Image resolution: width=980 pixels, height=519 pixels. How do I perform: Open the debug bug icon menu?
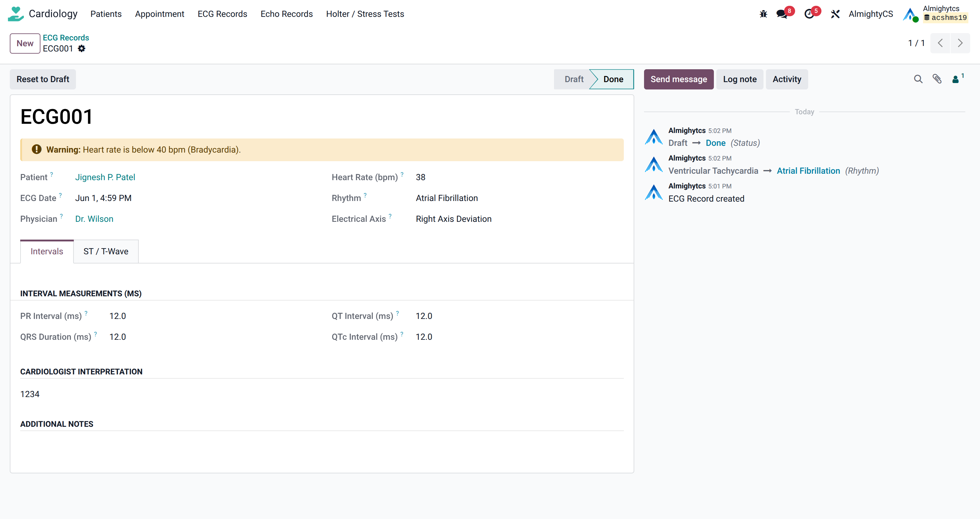click(763, 14)
